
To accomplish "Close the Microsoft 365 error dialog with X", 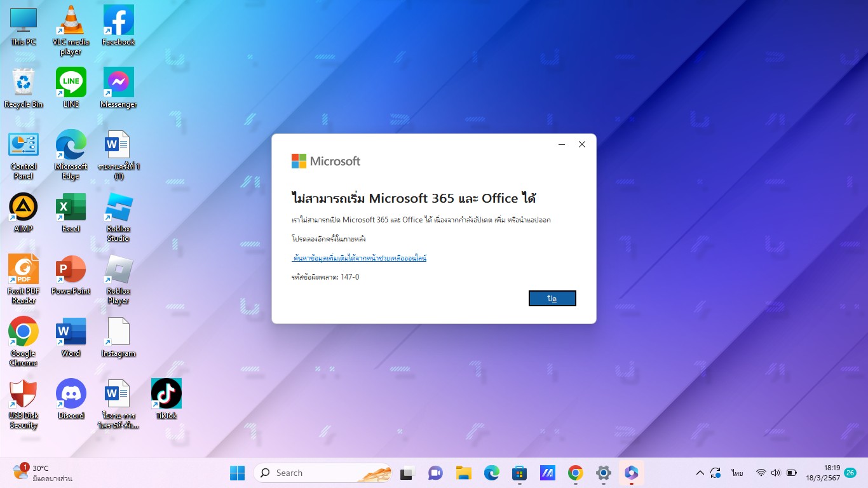I will point(581,144).
